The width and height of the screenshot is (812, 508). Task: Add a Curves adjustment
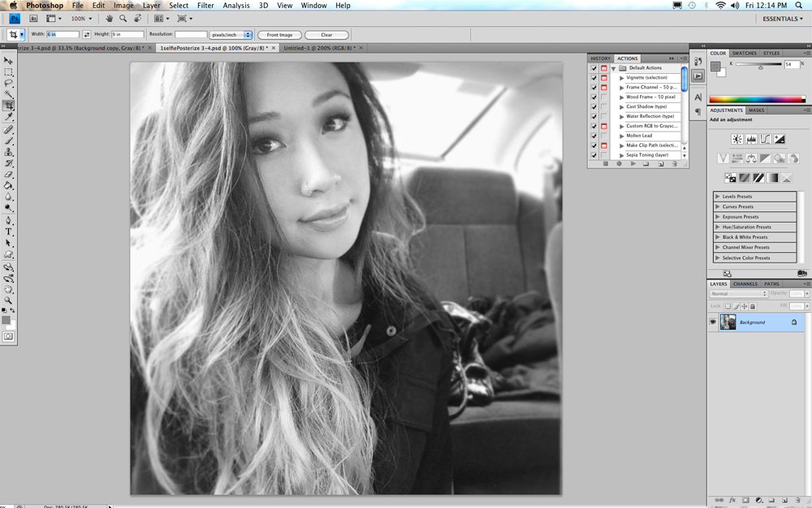click(x=765, y=139)
